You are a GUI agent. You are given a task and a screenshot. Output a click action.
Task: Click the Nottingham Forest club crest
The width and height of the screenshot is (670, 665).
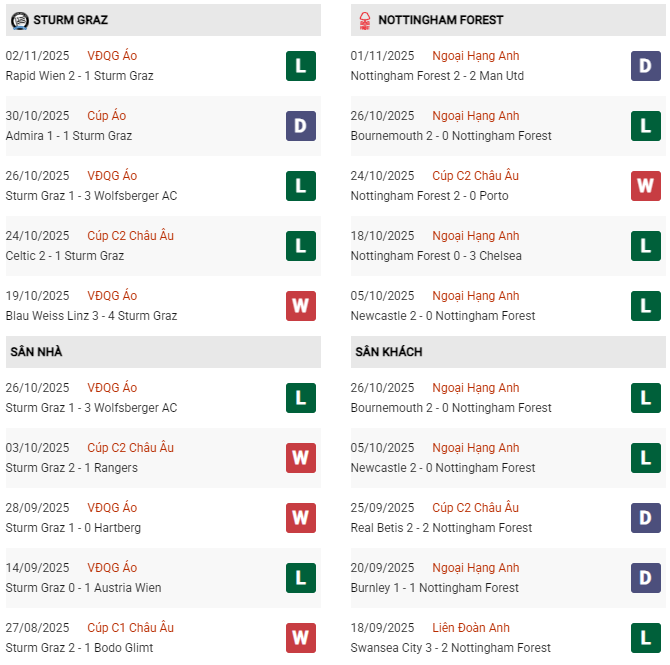coord(364,20)
